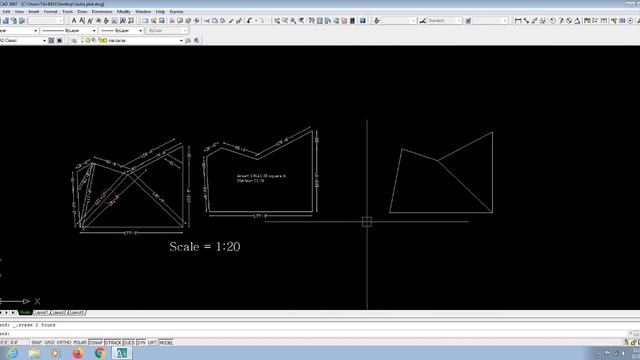Switch to Layout1 tab
The width and height of the screenshot is (640, 360).
41,313
